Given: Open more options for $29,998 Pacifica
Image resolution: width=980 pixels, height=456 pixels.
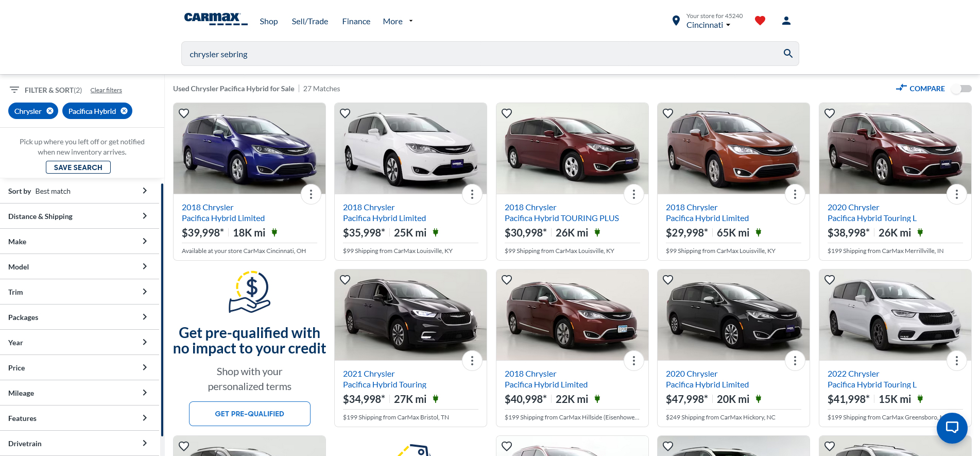Looking at the screenshot, I should [795, 194].
